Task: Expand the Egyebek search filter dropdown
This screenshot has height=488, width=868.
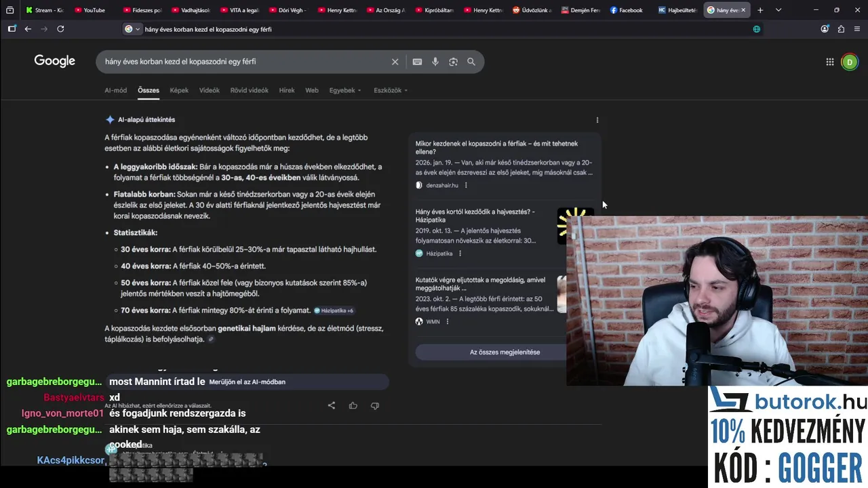Action: click(345, 90)
